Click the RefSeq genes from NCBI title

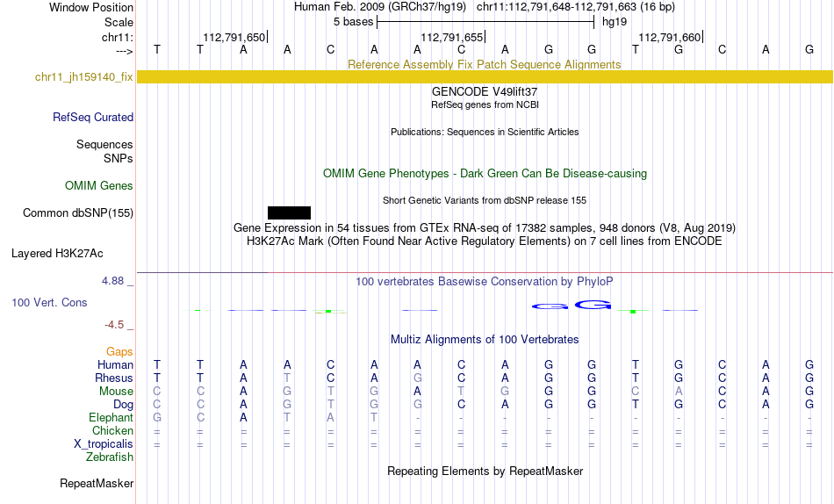(485, 104)
